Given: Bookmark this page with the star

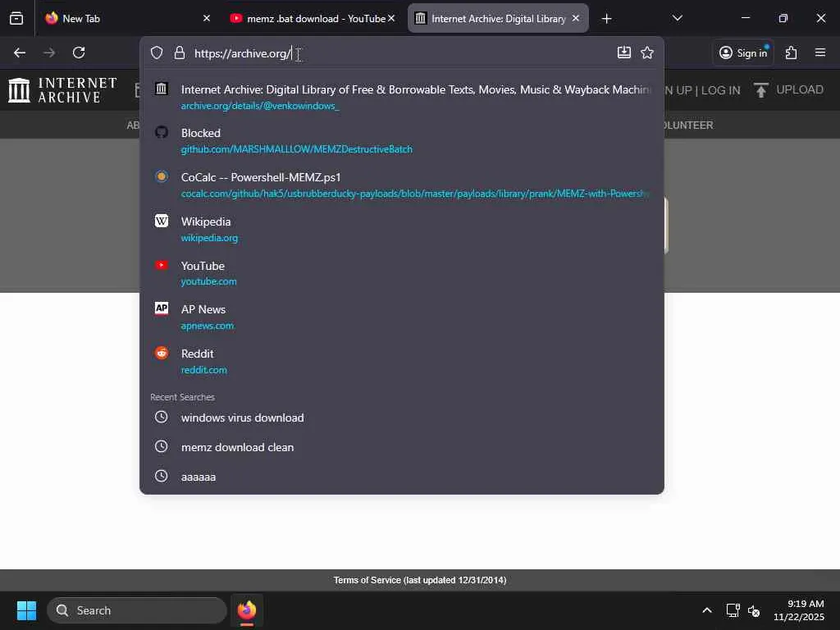Looking at the screenshot, I should coord(647,52).
